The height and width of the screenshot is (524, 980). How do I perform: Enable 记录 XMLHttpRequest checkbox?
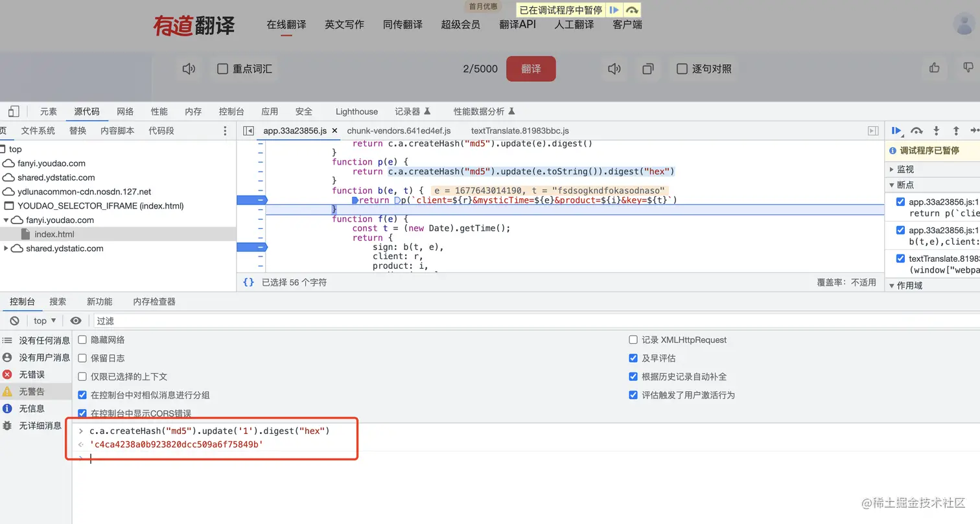(x=633, y=340)
